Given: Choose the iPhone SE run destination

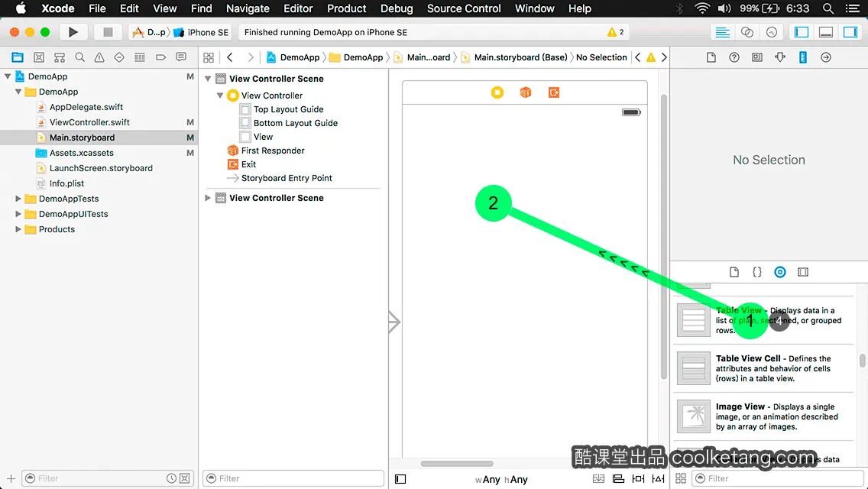Looking at the screenshot, I should [202, 32].
